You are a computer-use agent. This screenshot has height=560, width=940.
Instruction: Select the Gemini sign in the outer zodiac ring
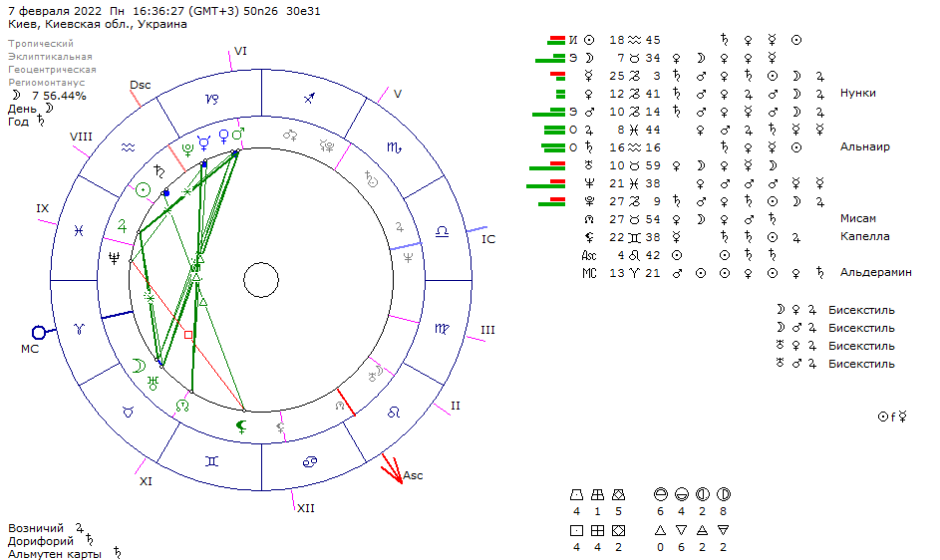(211, 461)
